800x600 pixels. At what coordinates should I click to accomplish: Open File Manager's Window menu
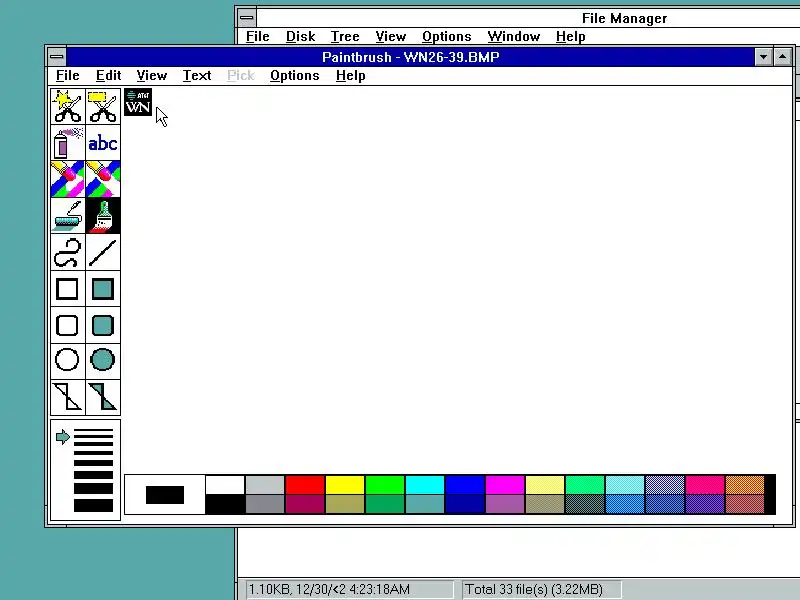(x=514, y=36)
